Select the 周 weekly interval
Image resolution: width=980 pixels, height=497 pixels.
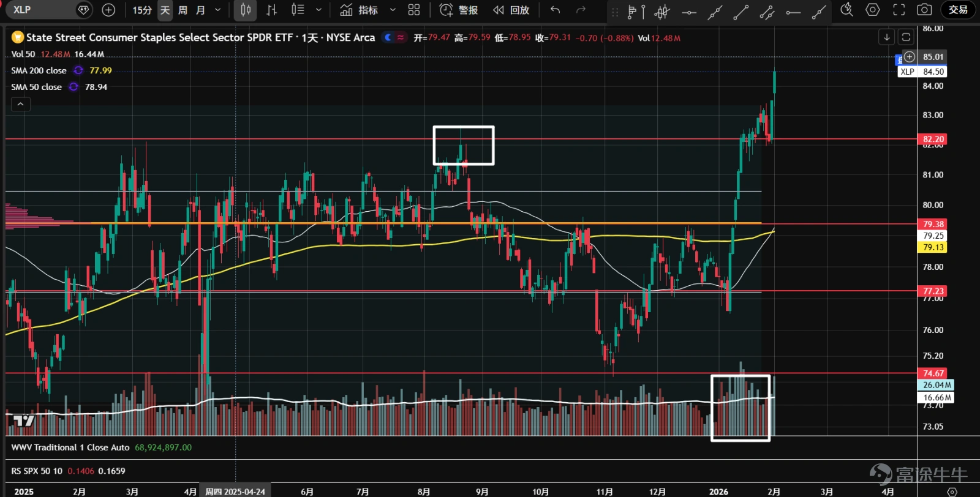pyautogui.click(x=183, y=10)
